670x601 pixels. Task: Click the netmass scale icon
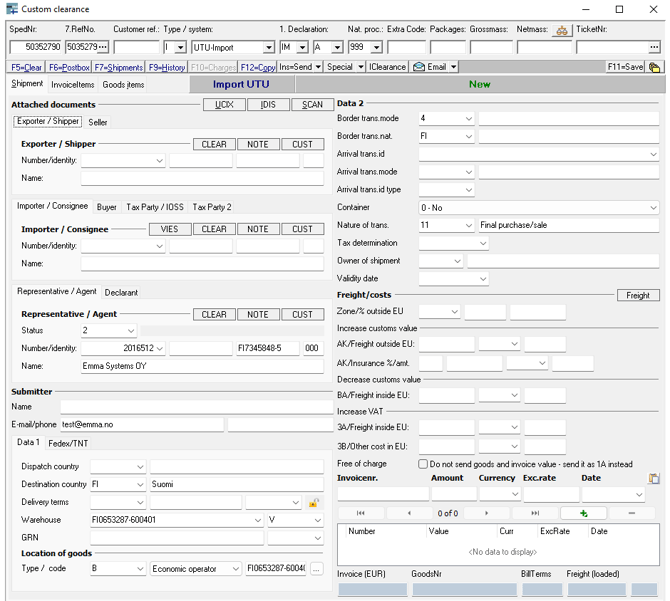click(561, 30)
